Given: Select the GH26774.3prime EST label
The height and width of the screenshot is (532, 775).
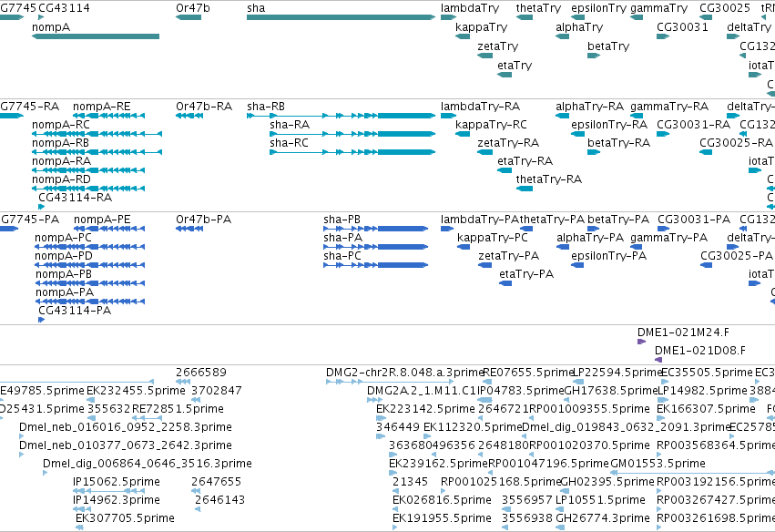Looking at the screenshot, I should click(603, 517).
